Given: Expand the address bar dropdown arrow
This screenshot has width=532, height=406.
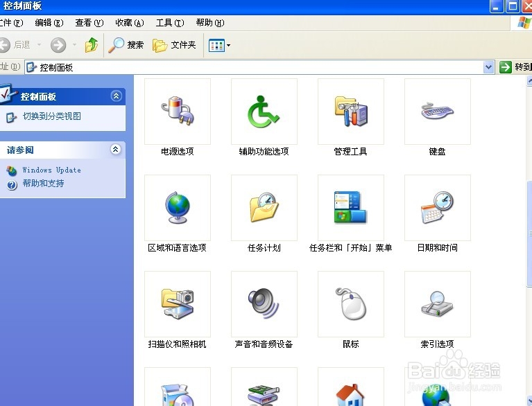Looking at the screenshot, I should [x=488, y=67].
